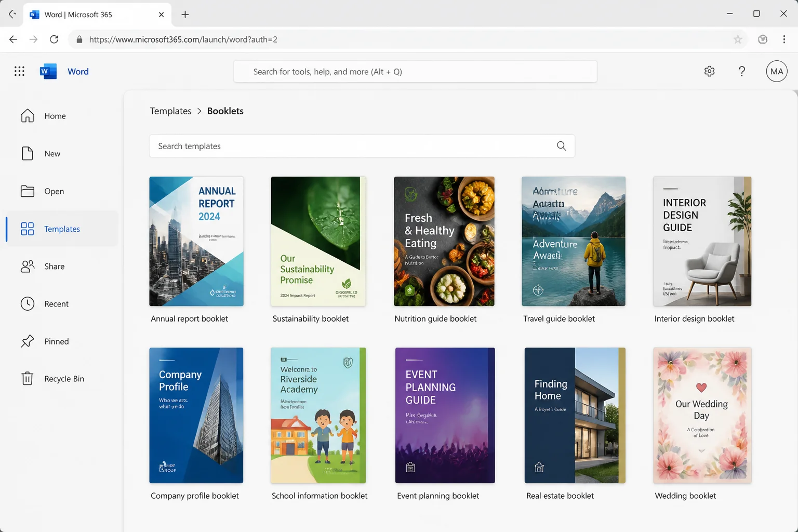The height and width of the screenshot is (532, 798).
Task: Click the Booklets breadcrumb
Action: tap(225, 111)
